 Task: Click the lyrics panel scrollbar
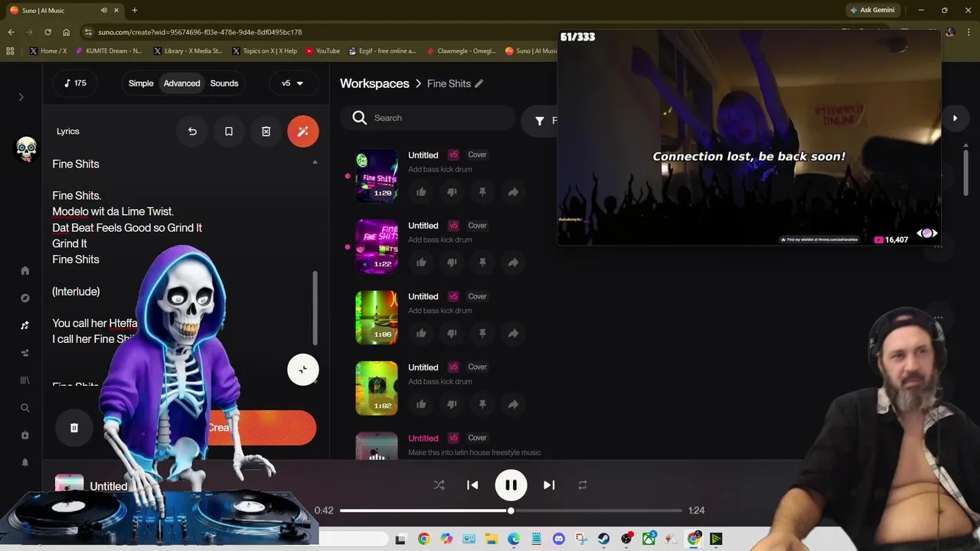pyautogui.click(x=315, y=308)
